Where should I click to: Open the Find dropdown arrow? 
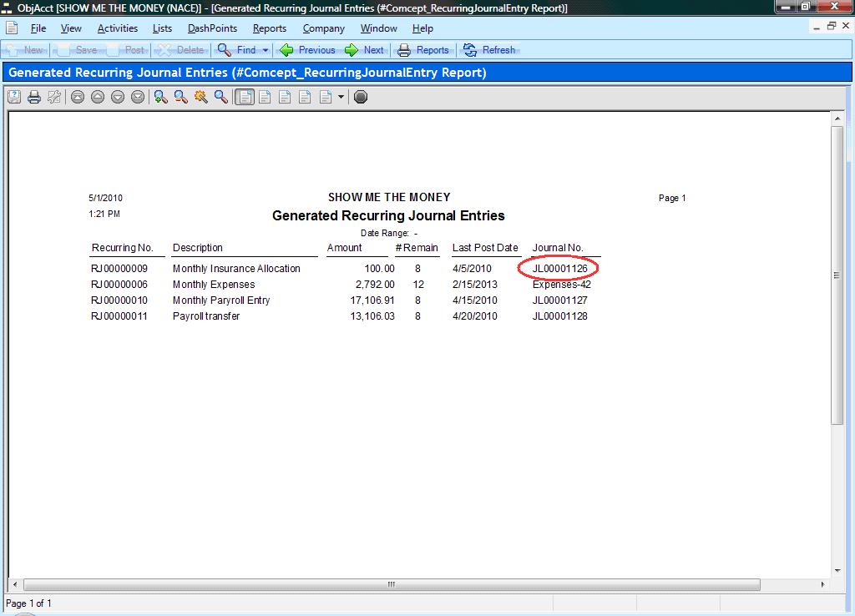click(266, 50)
